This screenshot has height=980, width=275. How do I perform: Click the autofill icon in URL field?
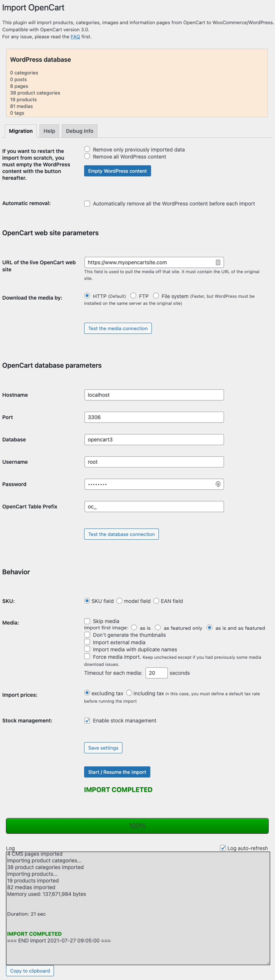(218, 262)
